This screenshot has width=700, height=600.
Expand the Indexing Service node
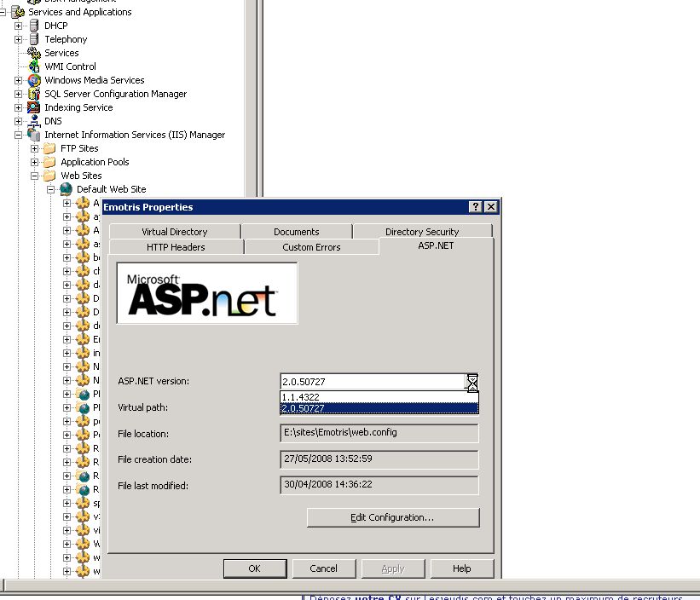(x=18, y=108)
